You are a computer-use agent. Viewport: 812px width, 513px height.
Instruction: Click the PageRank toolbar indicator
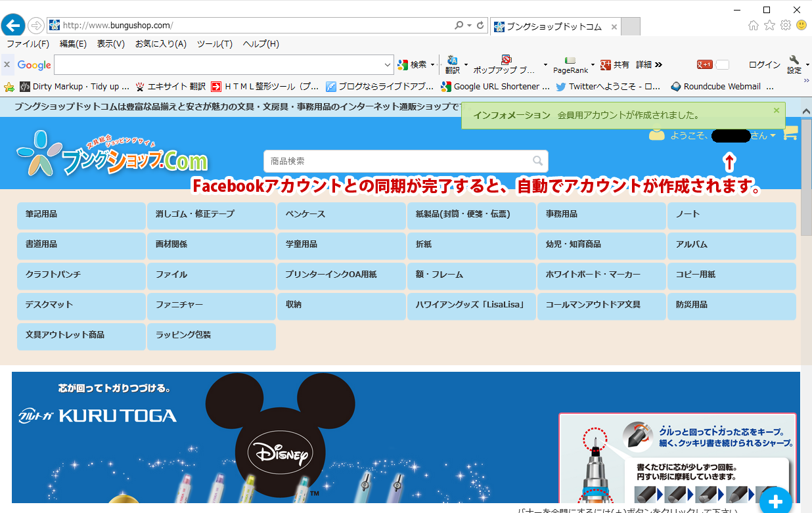click(570, 64)
